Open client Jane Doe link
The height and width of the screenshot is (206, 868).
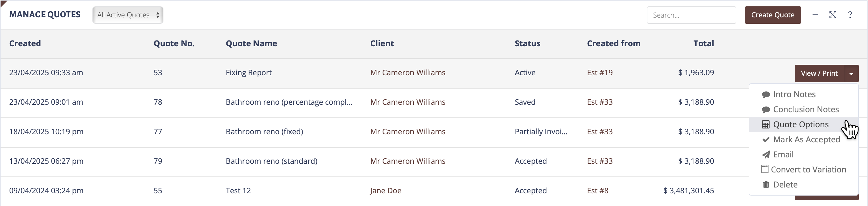tap(385, 191)
